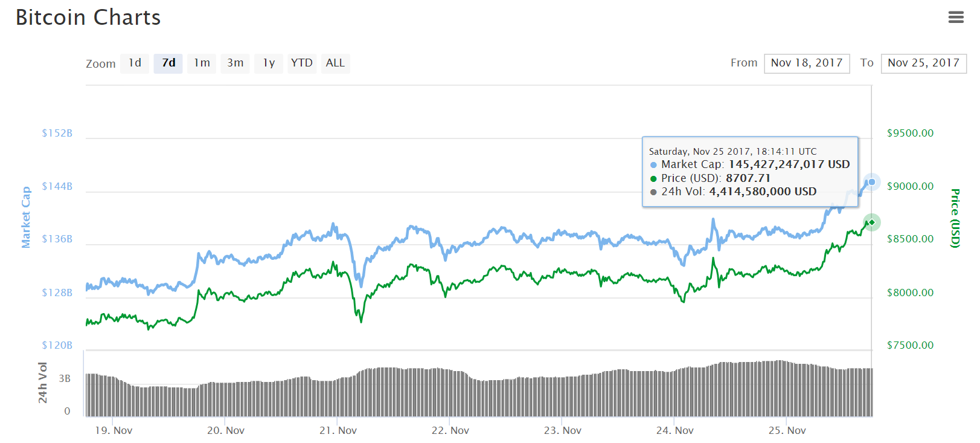The image size is (980, 443).
Task: Click the 24. Nov date label
Action: (675, 430)
